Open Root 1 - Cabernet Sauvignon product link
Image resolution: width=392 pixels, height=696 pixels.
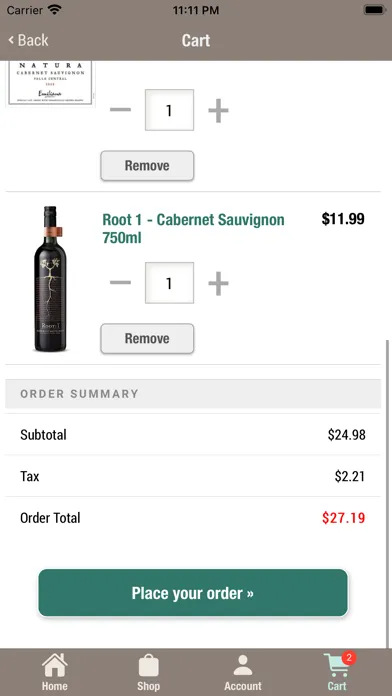(193, 229)
